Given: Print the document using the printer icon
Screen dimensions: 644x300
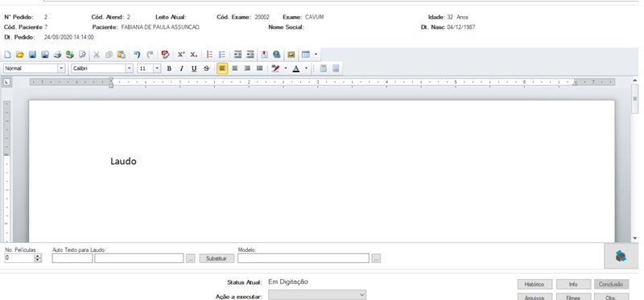Looking at the screenshot, I should [57, 54].
